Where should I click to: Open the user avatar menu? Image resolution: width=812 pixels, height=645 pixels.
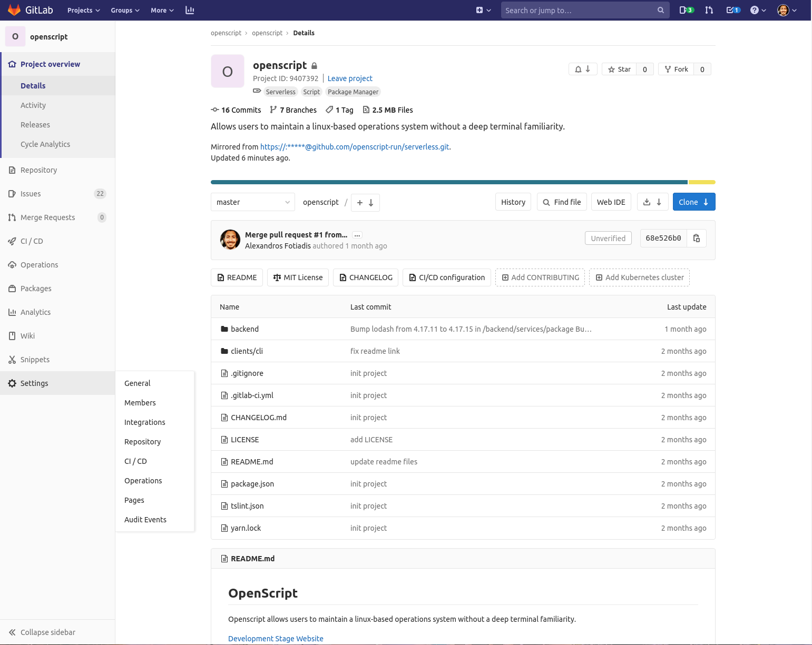click(x=787, y=10)
